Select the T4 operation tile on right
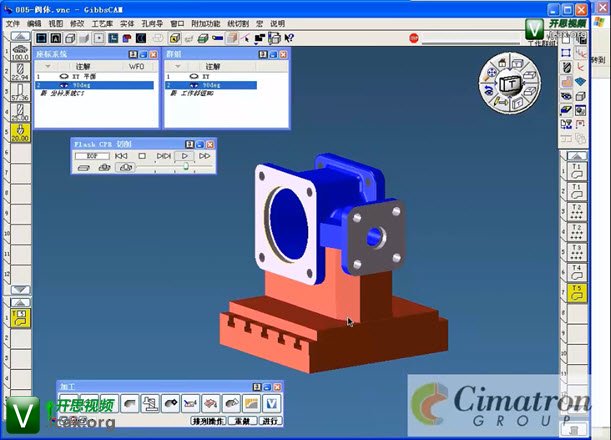 (577, 272)
